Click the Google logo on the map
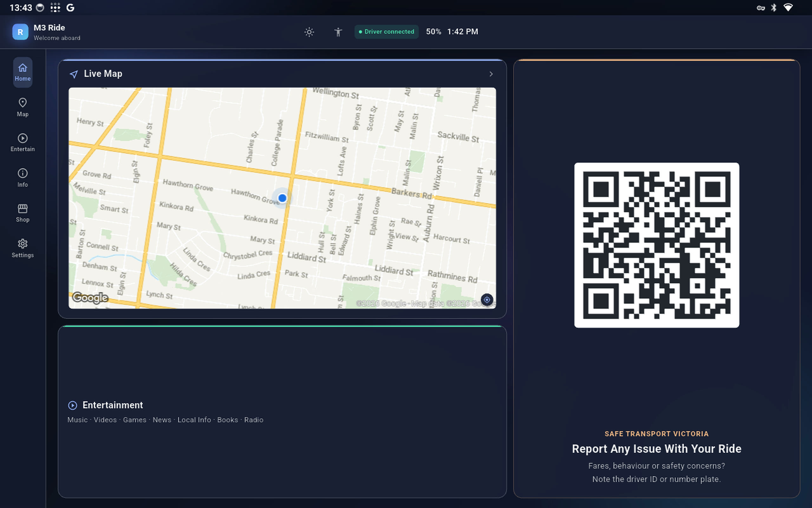812x508 pixels. 90,297
